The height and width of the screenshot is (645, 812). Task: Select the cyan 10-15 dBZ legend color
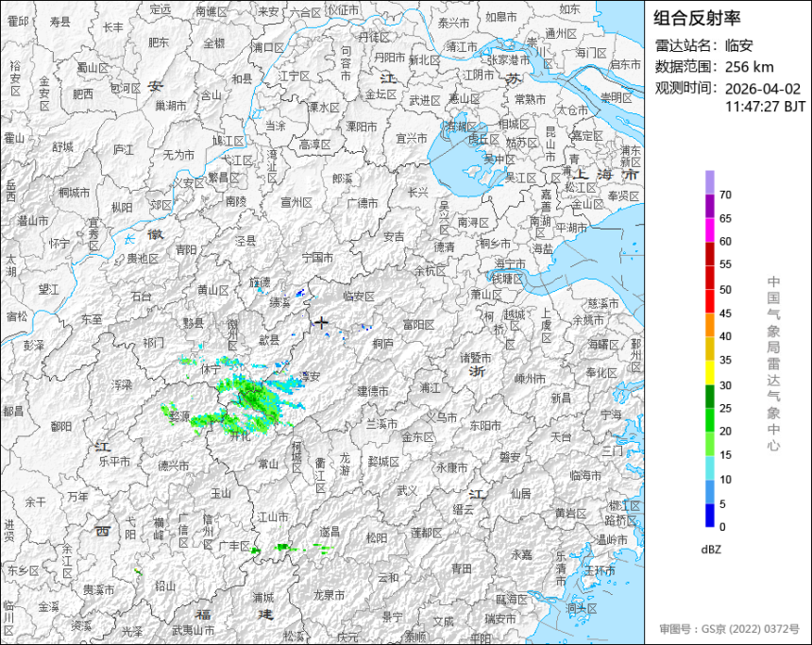tap(709, 467)
